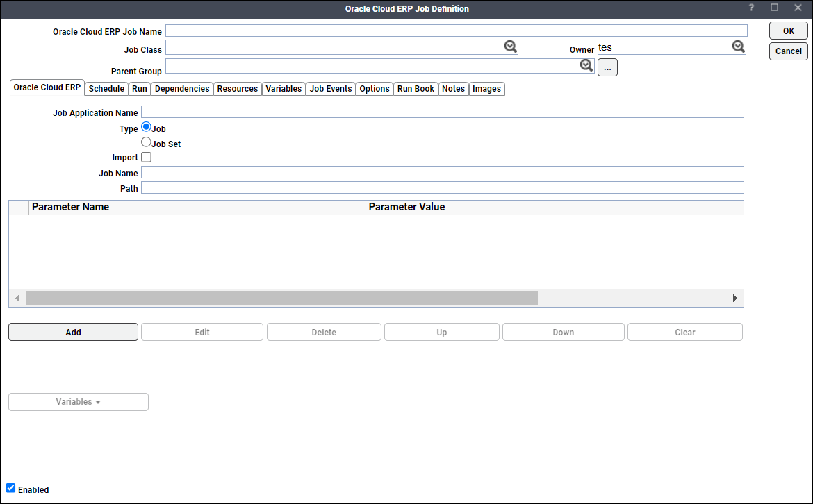This screenshot has width=813, height=504.
Task: Tick the Import checkbox
Action: tap(146, 157)
